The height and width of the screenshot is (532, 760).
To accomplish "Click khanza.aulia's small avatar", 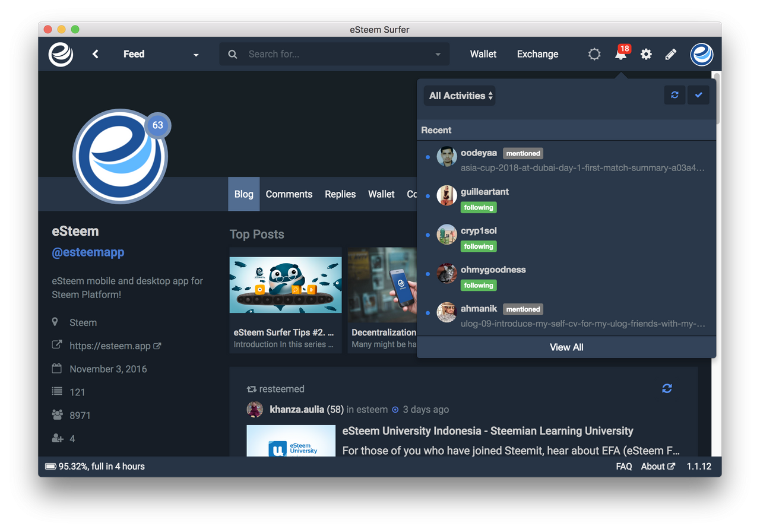I will [255, 409].
